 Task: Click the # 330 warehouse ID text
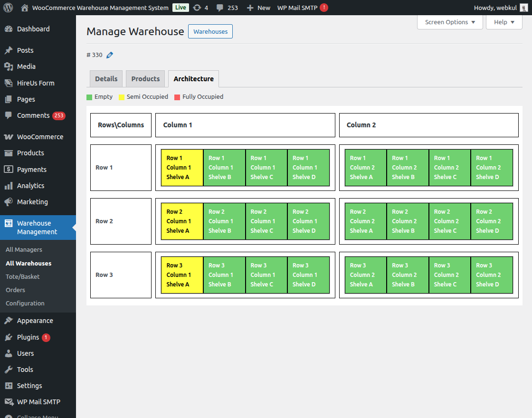(95, 55)
